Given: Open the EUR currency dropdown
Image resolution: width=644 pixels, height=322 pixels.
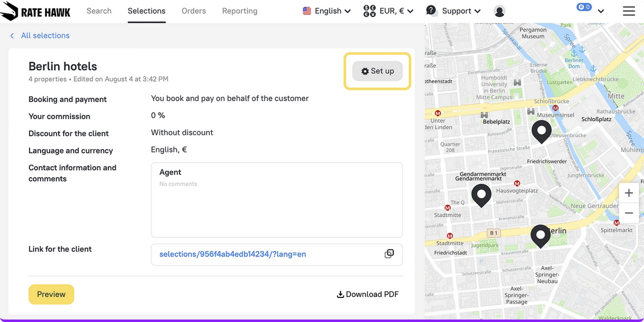Looking at the screenshot, I should click(x=388, y=11).
